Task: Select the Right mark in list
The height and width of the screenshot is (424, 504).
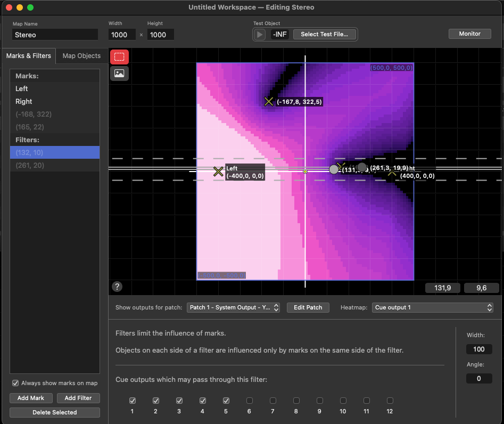Action: (24, 101)
